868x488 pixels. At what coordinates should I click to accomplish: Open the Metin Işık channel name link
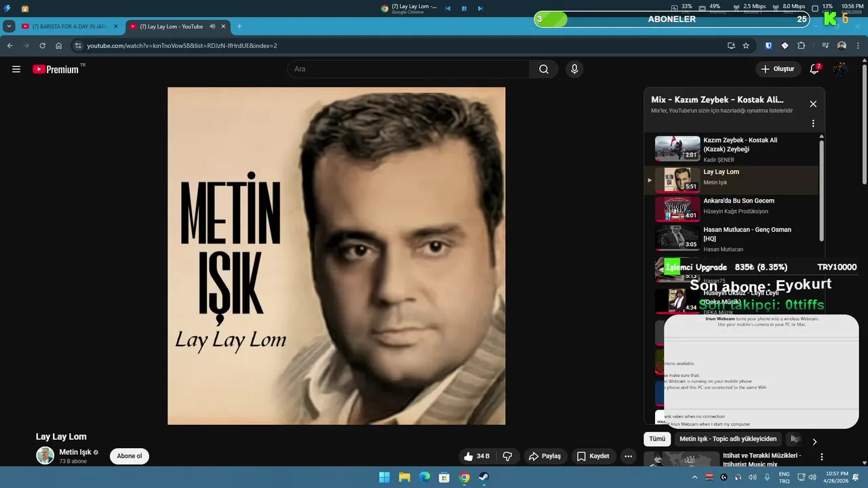(x=75, y=452)
